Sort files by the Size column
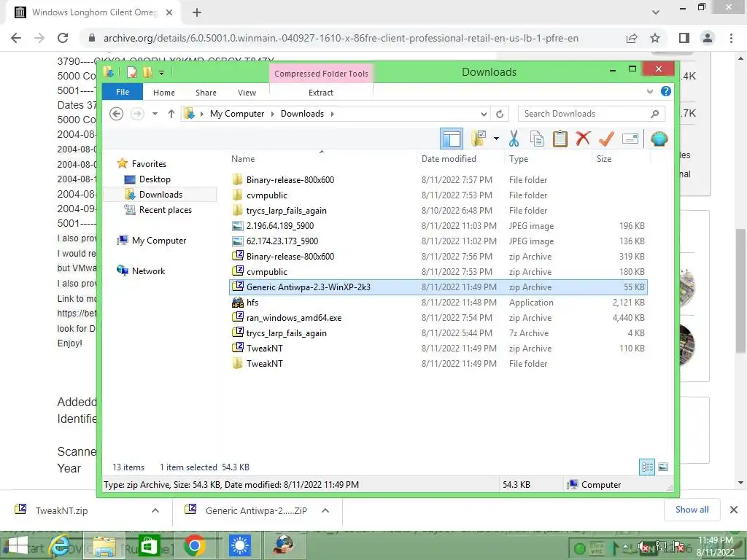This screenshot has width=747, height=560. point(603,158)
